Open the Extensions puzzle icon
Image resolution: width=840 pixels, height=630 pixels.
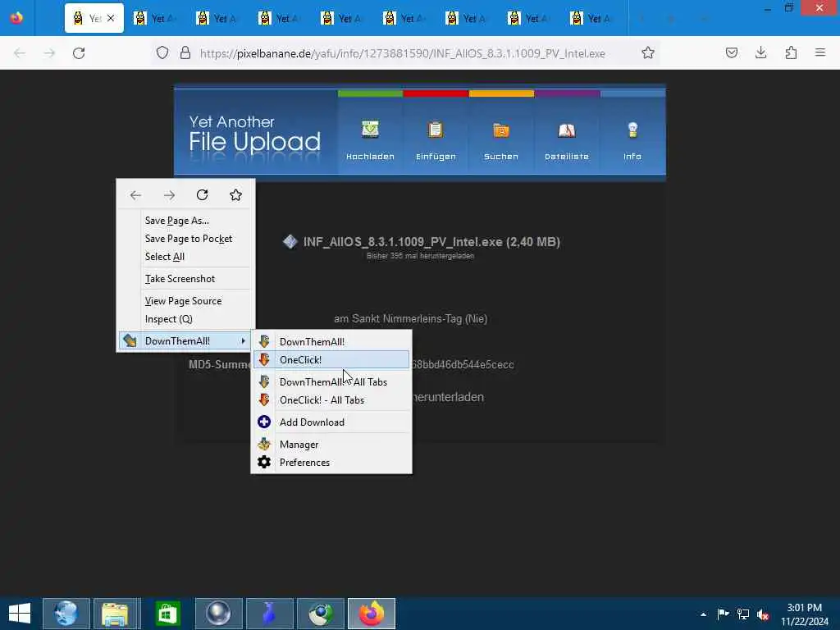click(x=791, y=52)
